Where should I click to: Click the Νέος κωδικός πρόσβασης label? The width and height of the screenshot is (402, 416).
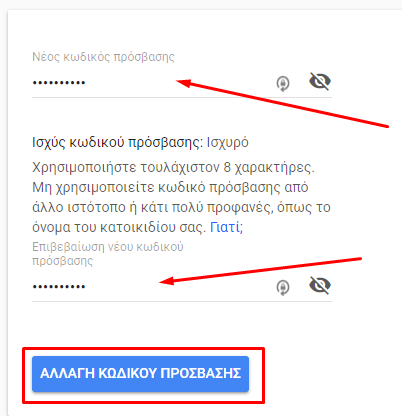(103, 57)
